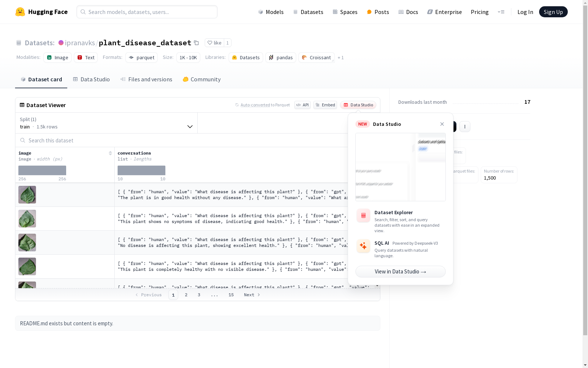
Task: Sort the image column
Action: pyautogui.click(x=110, y=153)
